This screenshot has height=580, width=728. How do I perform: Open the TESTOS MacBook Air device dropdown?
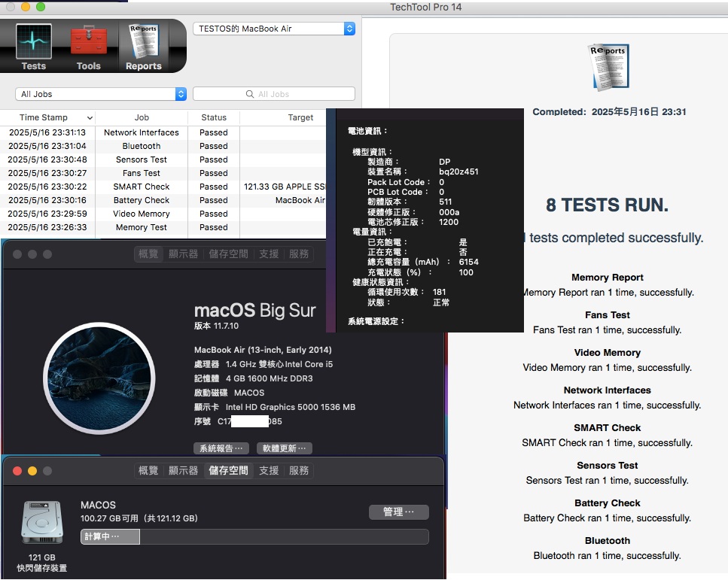coord(274,29)
